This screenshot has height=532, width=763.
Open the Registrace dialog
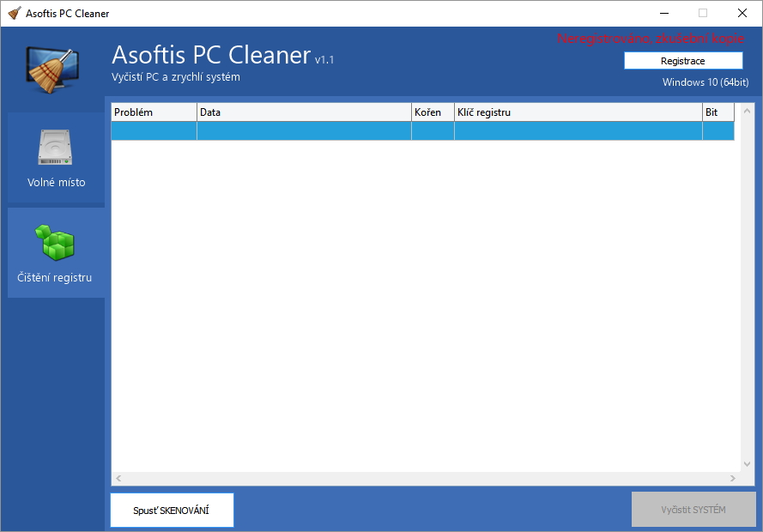[x=682, y=60]
